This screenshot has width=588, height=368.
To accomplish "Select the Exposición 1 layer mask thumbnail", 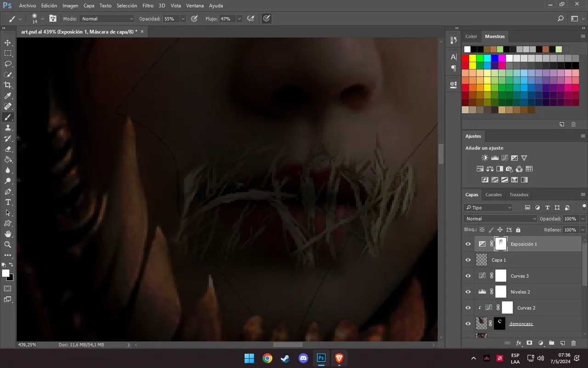I will 501,244.
